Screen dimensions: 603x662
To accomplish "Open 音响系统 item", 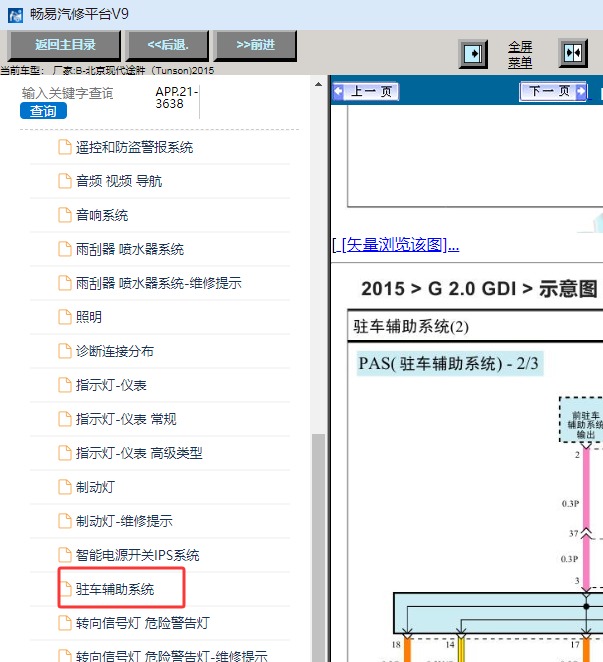I will click(x=102, y=215).
